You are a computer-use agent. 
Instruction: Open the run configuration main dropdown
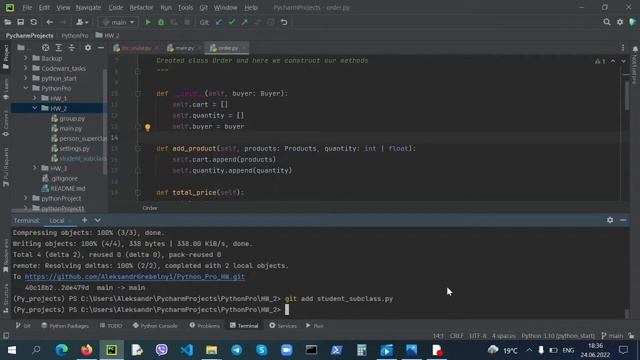click(119, 22)
